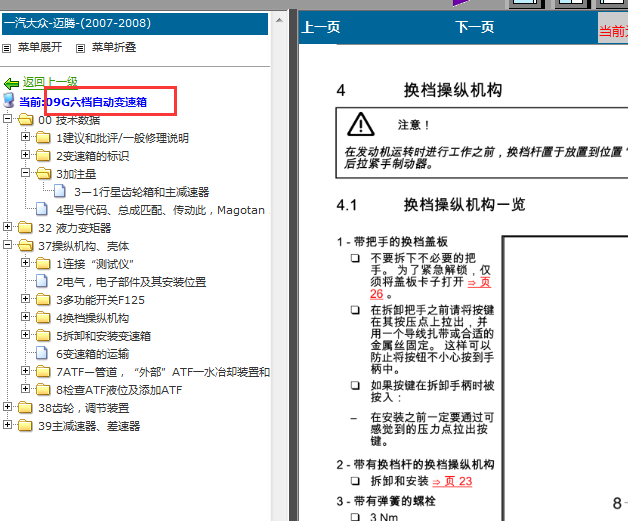Viewport: 628px width, 521px height.
Task: Click the green back arrow icon
Action: pyautogui.click(x=11, y=84)
